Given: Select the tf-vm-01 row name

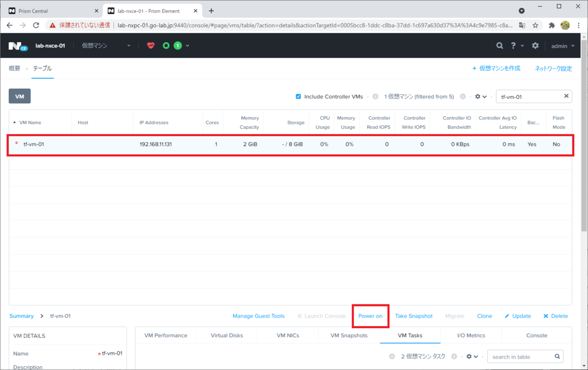Looking at the screenshot, I should pyautogui.click(x=34, y=144).
